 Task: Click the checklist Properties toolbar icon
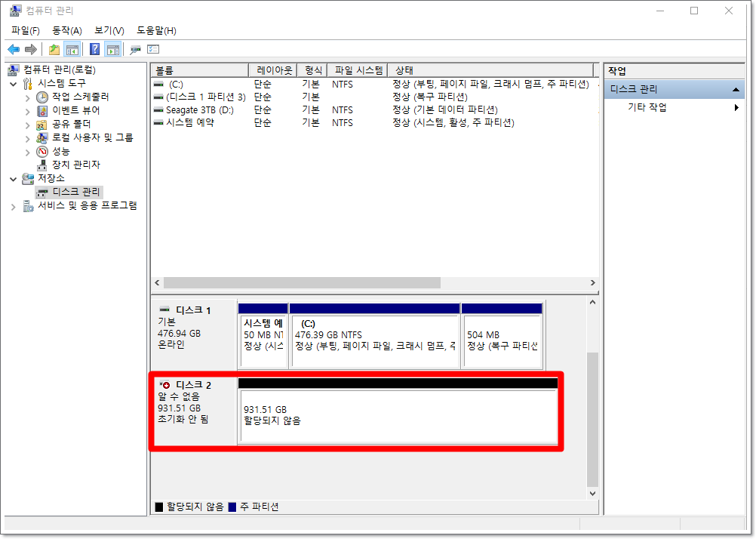tap(153, 49)
